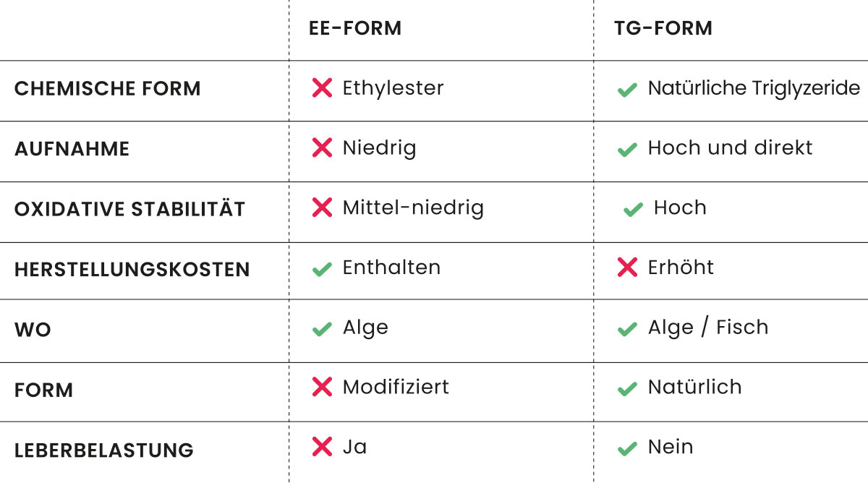Click the HERSTELLUNGSKOSTEN row label
This screenshot has width=868, height=483.
click(x=132, y=270)
